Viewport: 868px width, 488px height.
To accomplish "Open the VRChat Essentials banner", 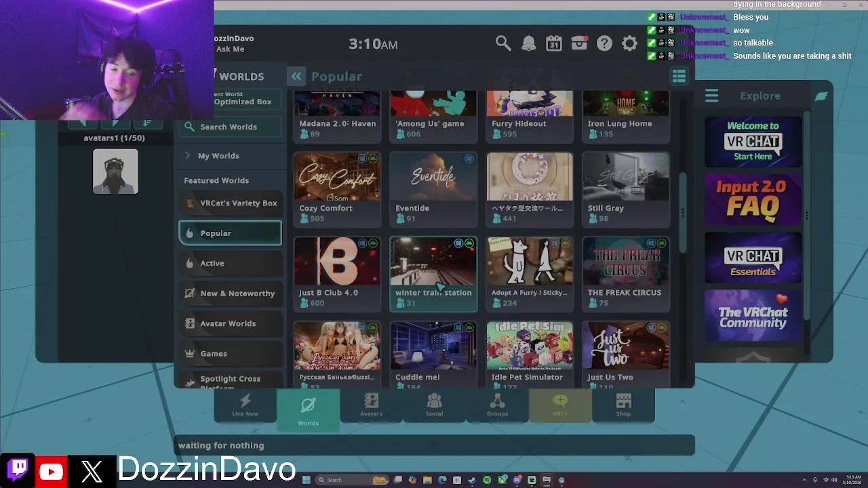I will [753, 258].
